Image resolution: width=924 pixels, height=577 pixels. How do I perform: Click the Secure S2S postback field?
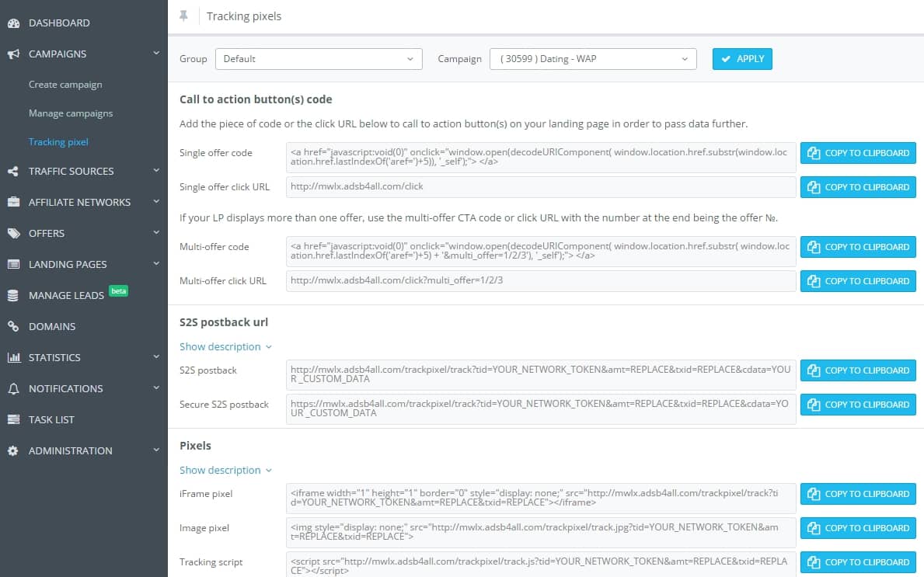tap(541, 409)
